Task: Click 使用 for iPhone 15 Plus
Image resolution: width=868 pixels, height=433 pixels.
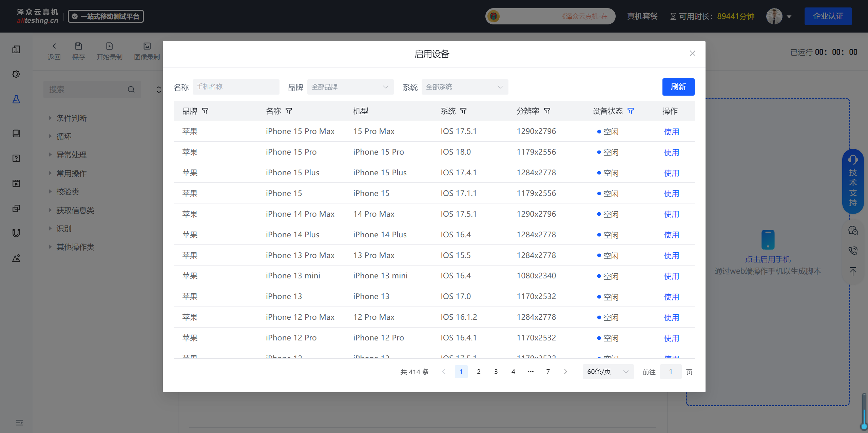Action: click(x=672, y=173)
